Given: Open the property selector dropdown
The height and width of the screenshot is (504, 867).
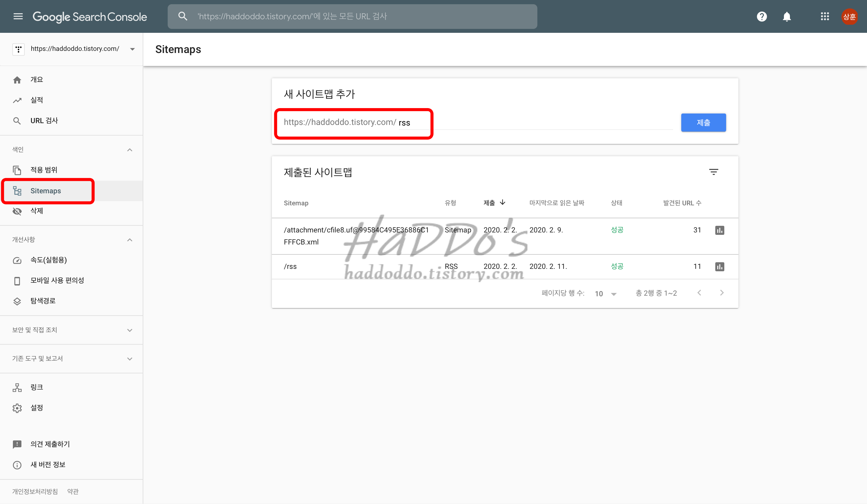Looking at the screenshot, I should tap(132, 49).
